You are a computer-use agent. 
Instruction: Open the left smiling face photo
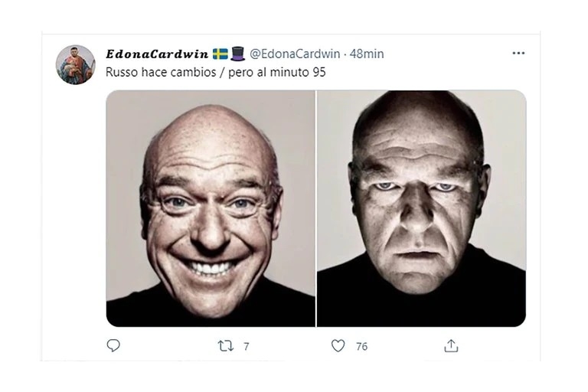(211, 208)
